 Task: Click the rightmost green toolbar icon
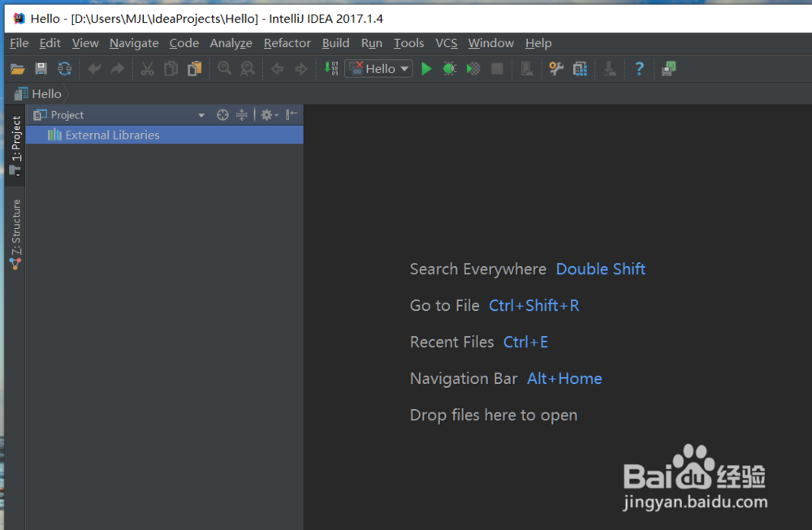click(669, 69)
